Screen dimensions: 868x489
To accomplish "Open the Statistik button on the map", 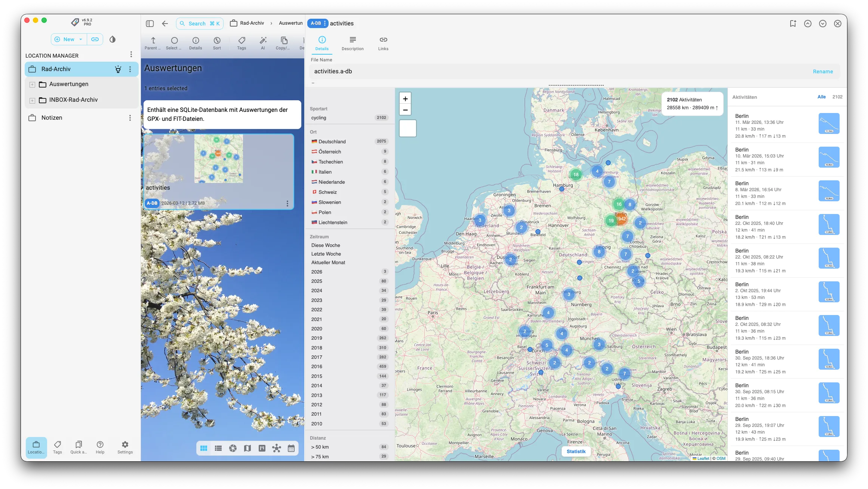I will [x=576, y=451].
